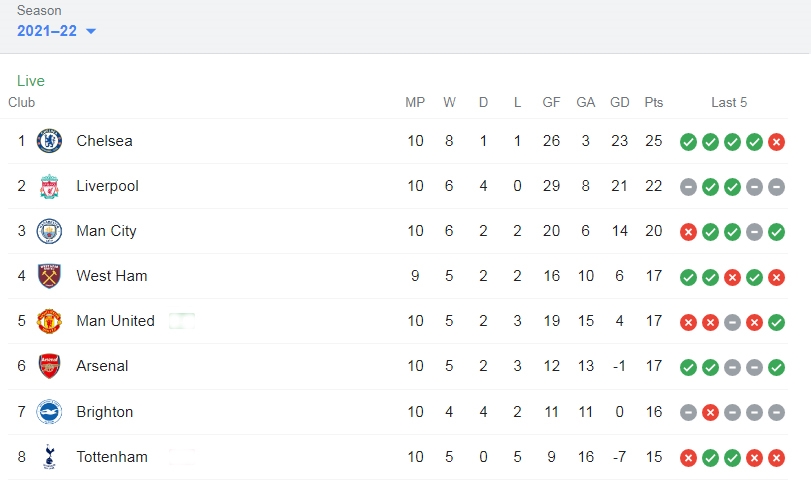Click the Liverpool club crest
811x480 pixels.
(x=49, y=186)
